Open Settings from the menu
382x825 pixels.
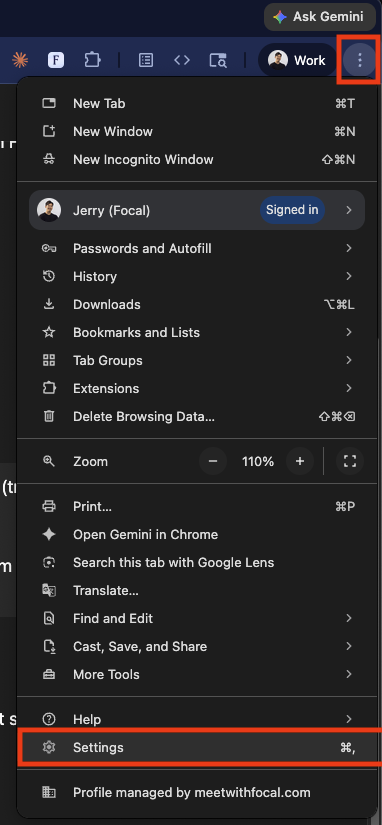click(x=198, y=747)
